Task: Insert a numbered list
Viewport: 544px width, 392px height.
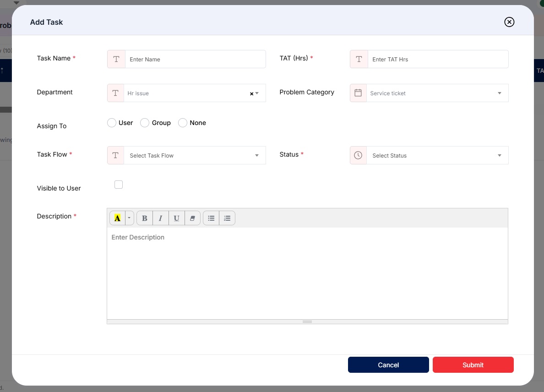Action: (227, 218)
